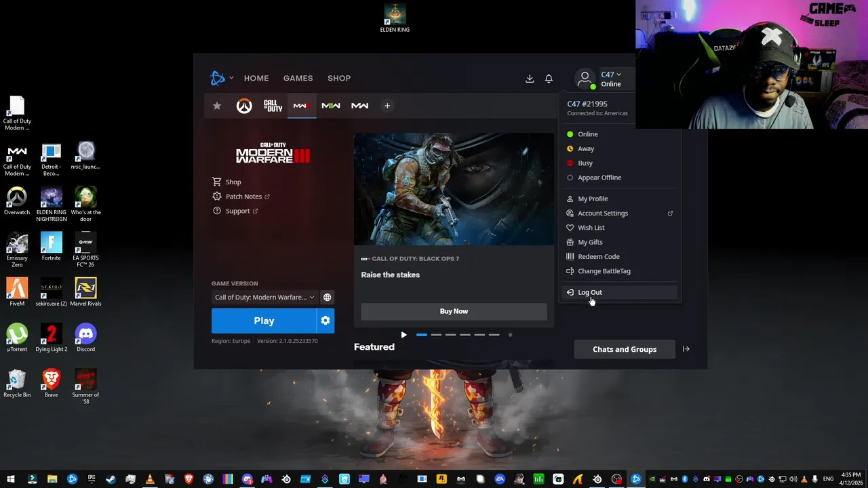Add a game with the plus icon
This screenshot has height=488, width=868.
[387, 106]
